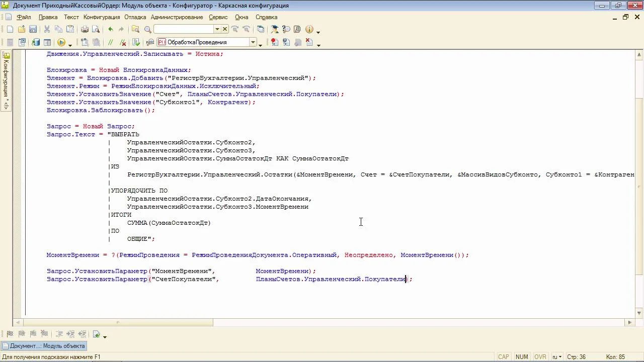
Task: Expand the ОбработкаПроведения procedure dropdown
Action: pyautogui.click(x=253, y=43)
